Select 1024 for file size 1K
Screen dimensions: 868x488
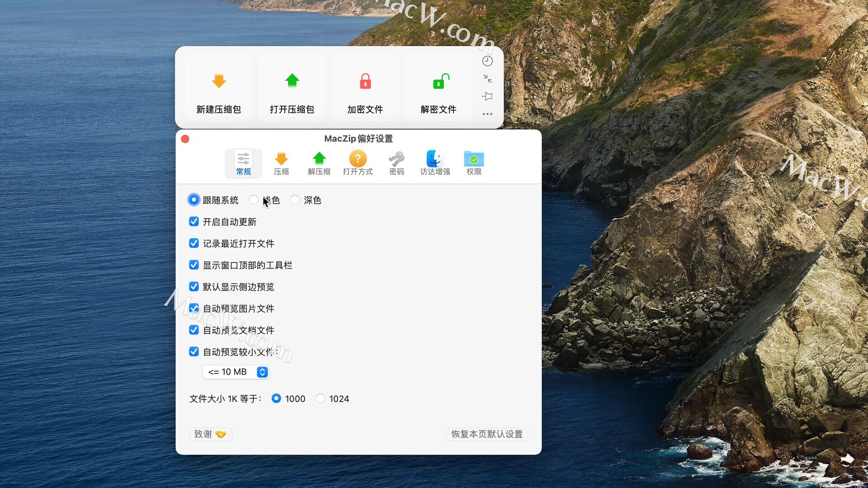click(x=320, y=399)
